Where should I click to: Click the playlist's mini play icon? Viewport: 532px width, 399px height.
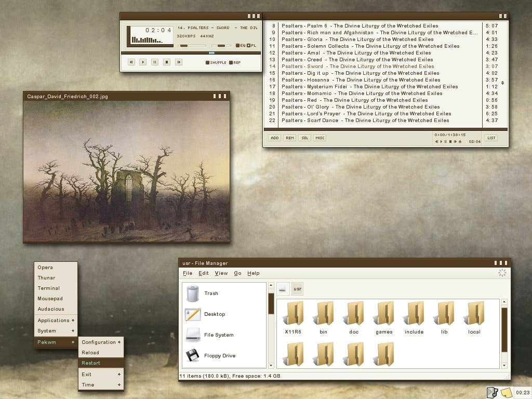pyautogui.click(x=442, y=141)
